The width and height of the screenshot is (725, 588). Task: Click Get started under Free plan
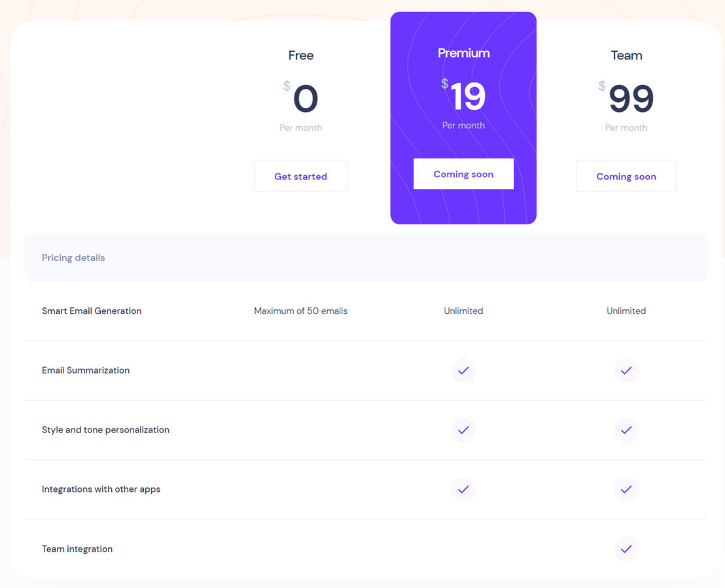coord(300,176)
